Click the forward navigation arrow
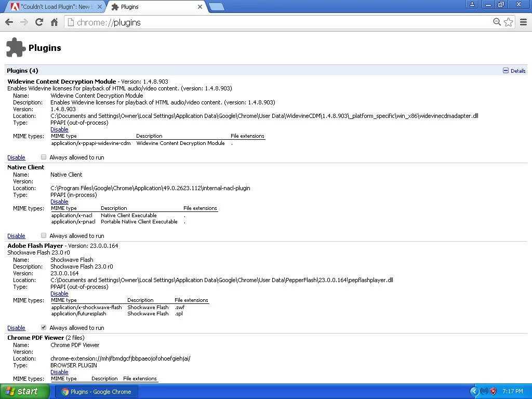The image size is (532, 399). pyautogui.click(x=24, y=22)
